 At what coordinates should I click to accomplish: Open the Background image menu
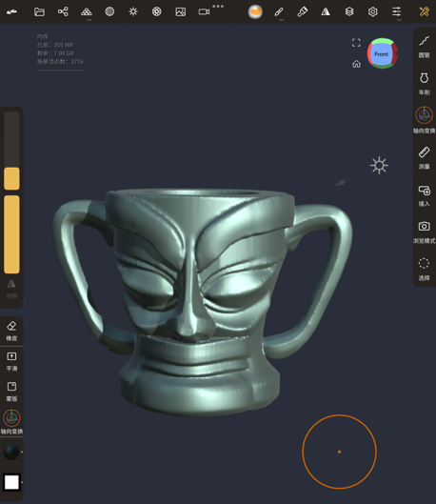(181, 11)
